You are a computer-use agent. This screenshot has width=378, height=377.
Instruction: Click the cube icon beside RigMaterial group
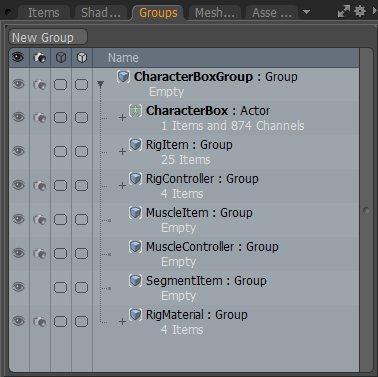[135, 315]
